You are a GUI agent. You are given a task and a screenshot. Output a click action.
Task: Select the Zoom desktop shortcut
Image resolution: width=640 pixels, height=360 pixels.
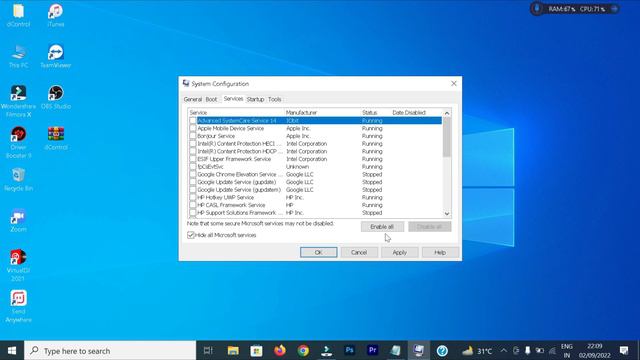click(18, 220)
